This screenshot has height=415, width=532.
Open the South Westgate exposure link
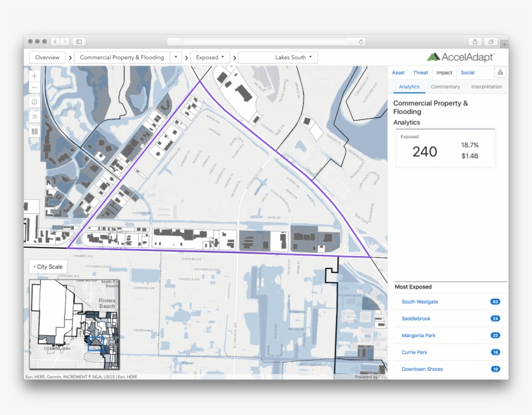click(420, 302)
